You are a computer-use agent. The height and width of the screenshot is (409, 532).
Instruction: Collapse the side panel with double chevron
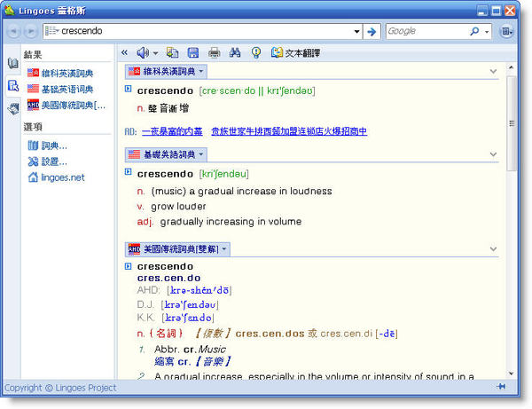(124, 52)
